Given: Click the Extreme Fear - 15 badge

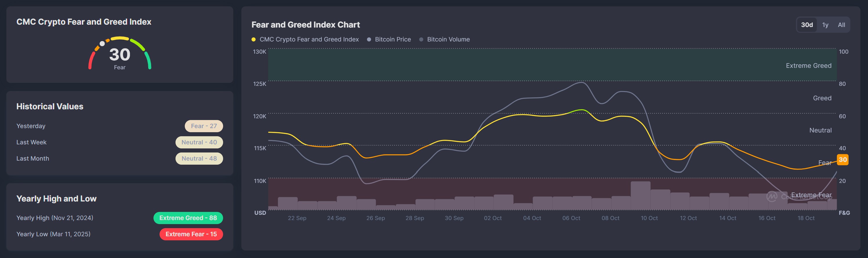Looking at the screenshot, I should click(191, 234).
